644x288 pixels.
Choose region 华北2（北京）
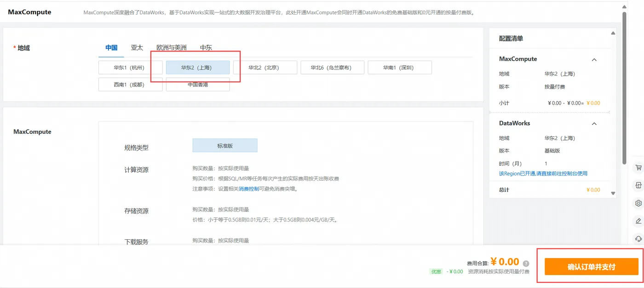[265, 68]
